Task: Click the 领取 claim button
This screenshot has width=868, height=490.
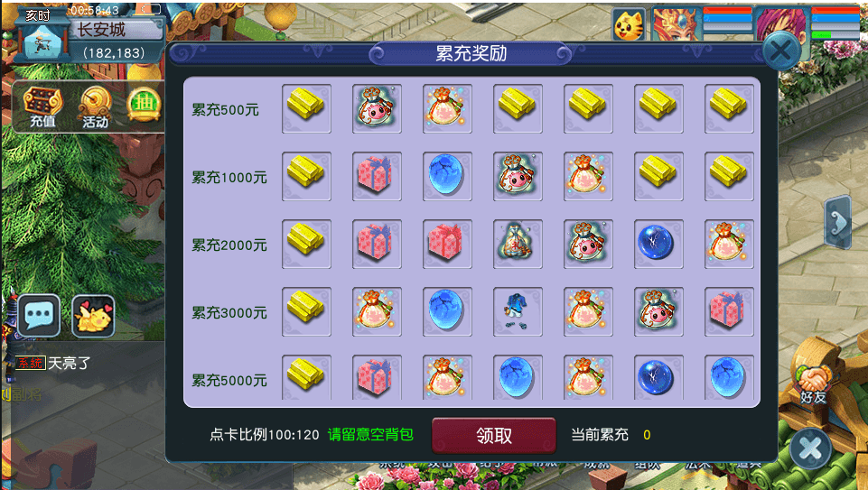Action: (x=494, y=435)
